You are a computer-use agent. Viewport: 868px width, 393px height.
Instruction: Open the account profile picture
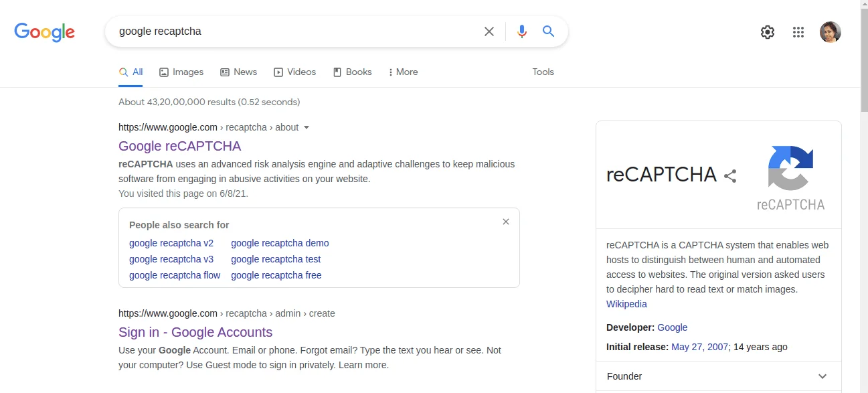point(831,32)
